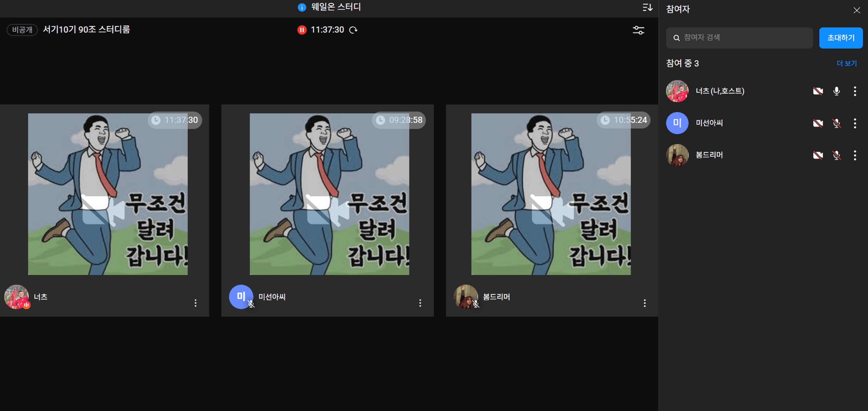Click 미선아씨 avatar on the video tile

pyautogui.click(x=241, y=297)
